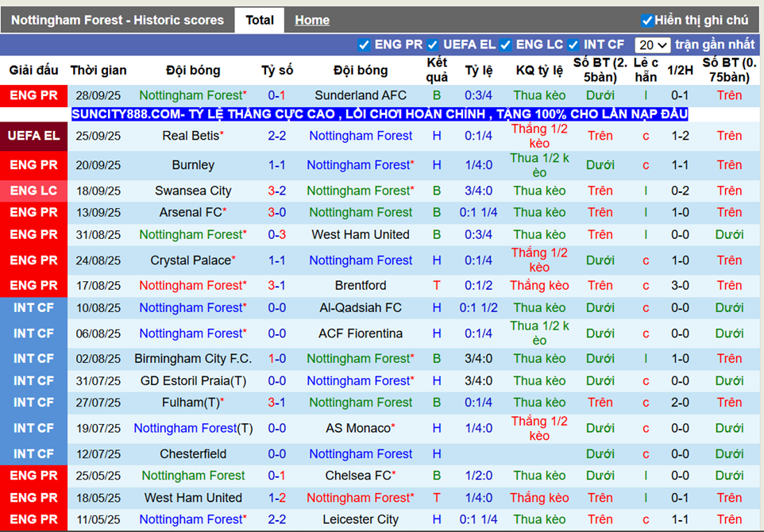Click Al-Qadsiah FC team name
This screenshot has height=532, width=764.
tap(361, 308)
